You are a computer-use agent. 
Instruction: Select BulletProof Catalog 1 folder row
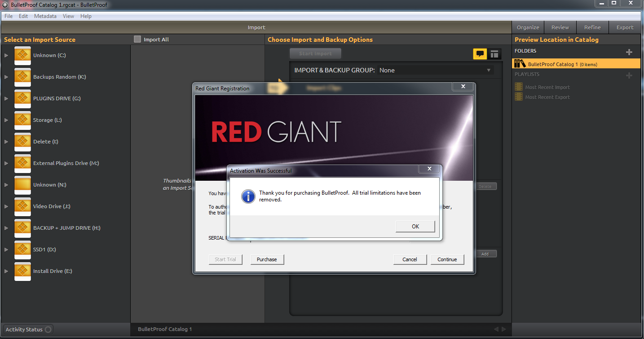click(x=576, y=64)
